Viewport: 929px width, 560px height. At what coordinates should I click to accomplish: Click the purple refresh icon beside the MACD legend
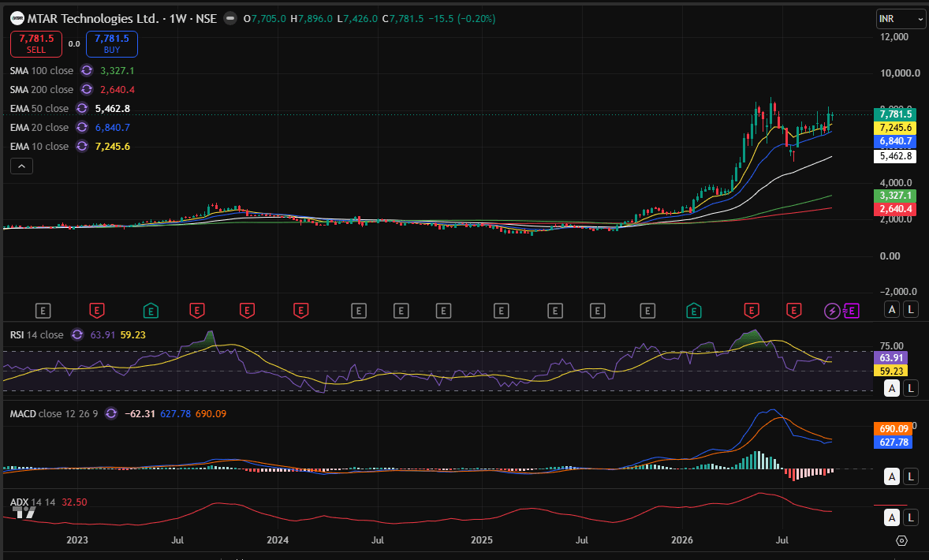click(x=110, y=413)
